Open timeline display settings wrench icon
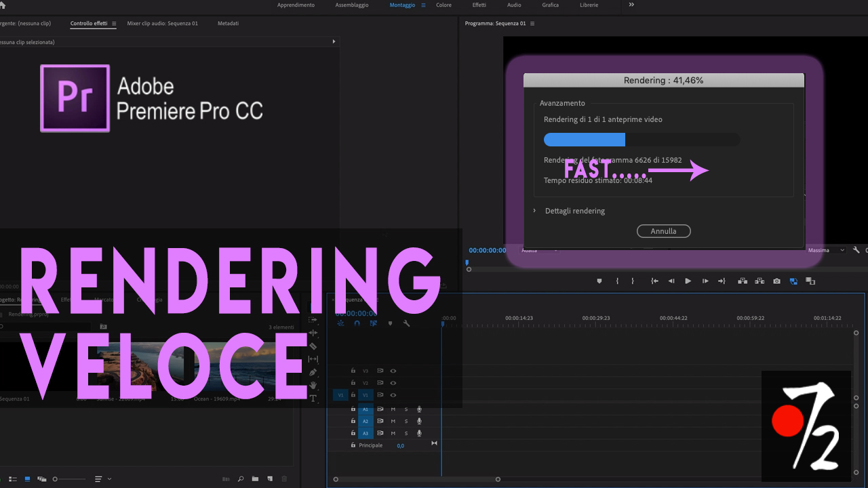The width and height of the screenshot is (868, 488). click(406, 323)
